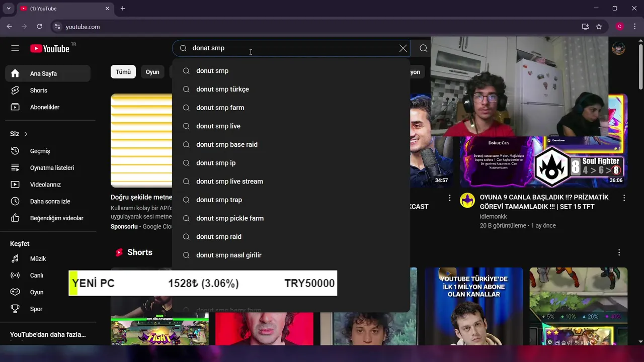Select the Oyun filter chip
This screenshot has height=362, width=644.
pos(152,72)
